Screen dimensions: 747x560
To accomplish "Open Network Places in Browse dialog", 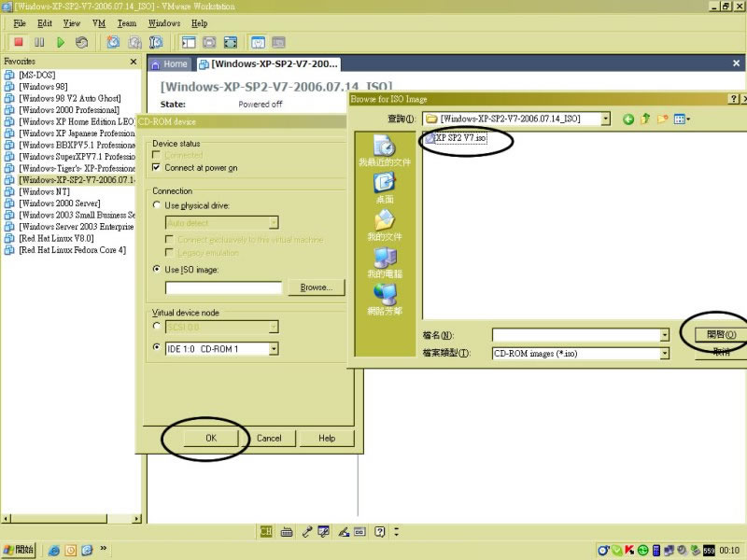I will [x=385, y=300].
